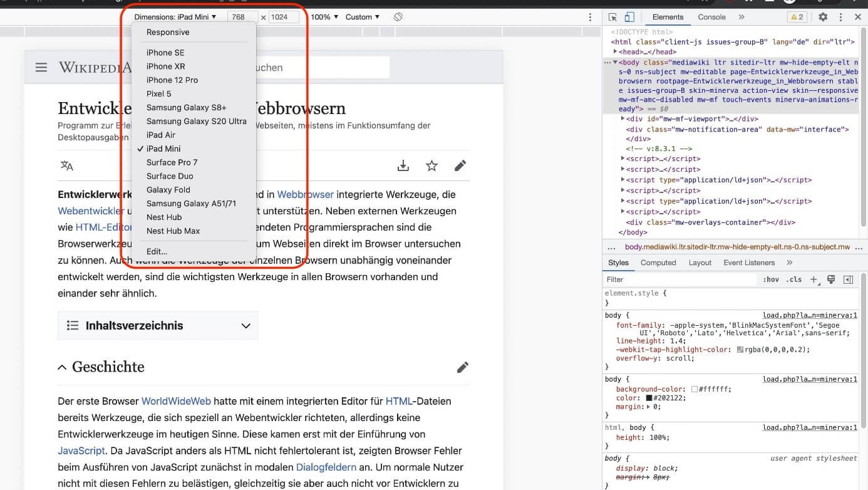Toggle the computed styles sidebar icon
Viewport: 868px width, 490px height.
(x=848, y=279)
